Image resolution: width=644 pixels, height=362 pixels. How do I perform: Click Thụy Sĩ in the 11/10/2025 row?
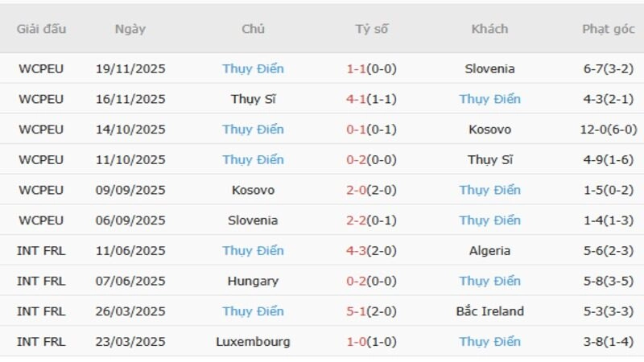(x=489, y=160)
